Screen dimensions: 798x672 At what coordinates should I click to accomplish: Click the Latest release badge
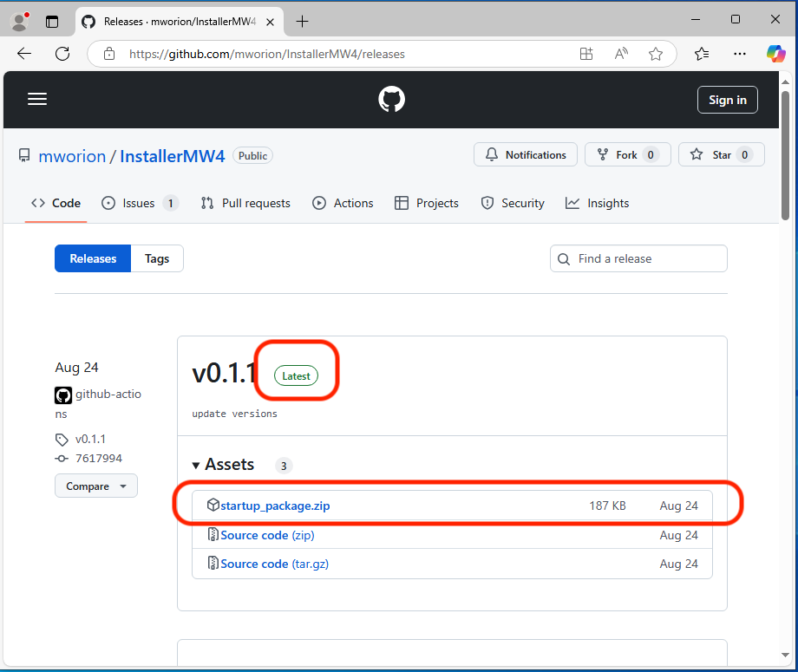tap(296, 376)
